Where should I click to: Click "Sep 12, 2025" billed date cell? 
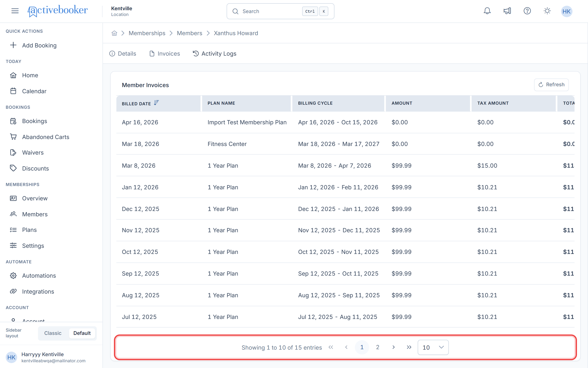pyautogui.click(x=140, y=273)
